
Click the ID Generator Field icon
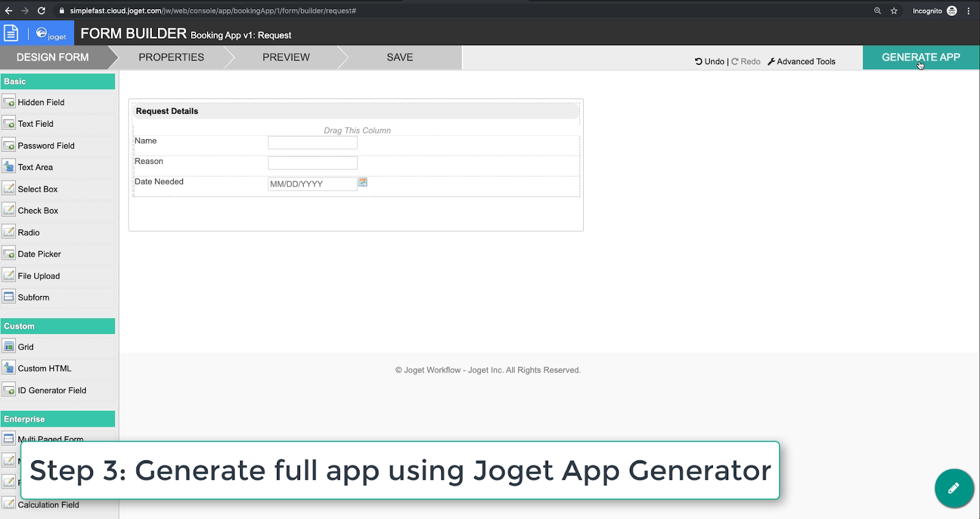coord(9,390)
